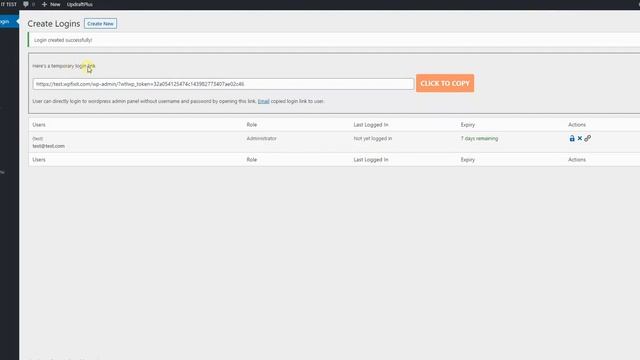The width and height of the screenshot is (640, 360).
Task: Click the footer Actions column label
Action: tap(577, 160)
